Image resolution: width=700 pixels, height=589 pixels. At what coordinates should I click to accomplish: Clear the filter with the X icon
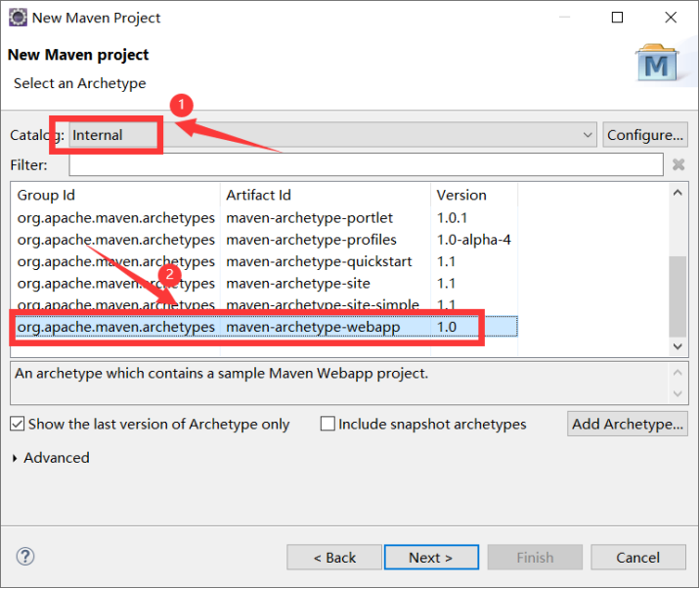tap(678, 164)
